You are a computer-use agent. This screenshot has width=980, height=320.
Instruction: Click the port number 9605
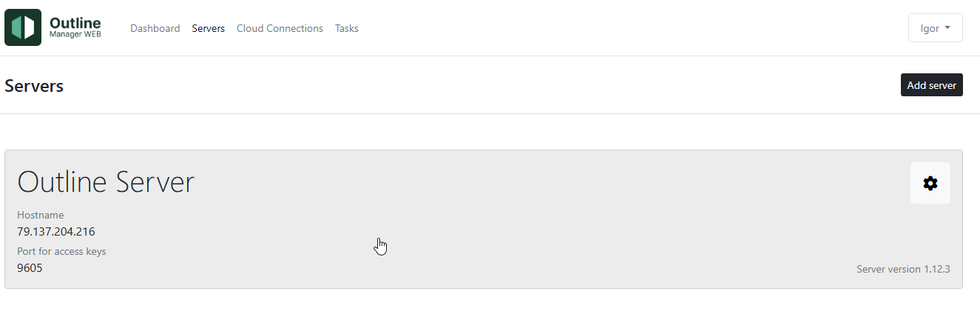click(30, 267)
